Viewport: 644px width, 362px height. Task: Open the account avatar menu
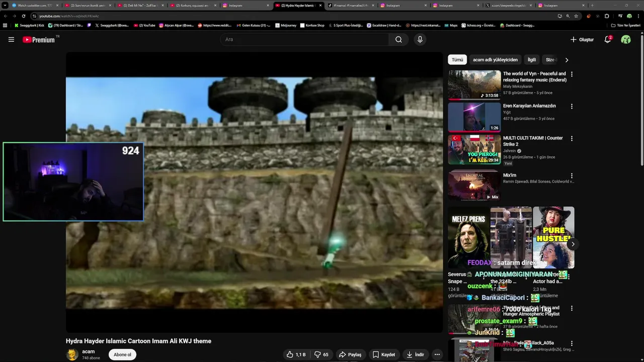point(626,39)
